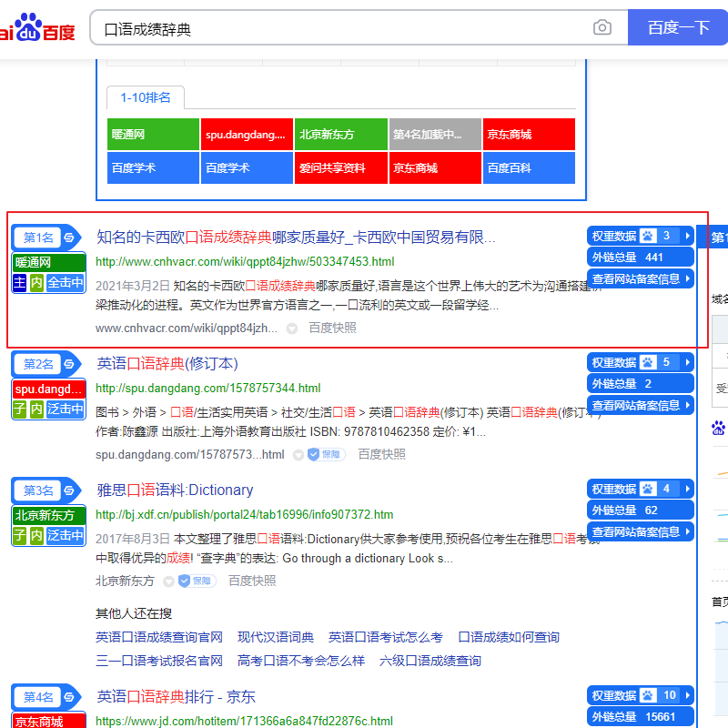Expand 权重数据 5 arrow for second result
Viewport: 728px width, 728px height.
688,362
